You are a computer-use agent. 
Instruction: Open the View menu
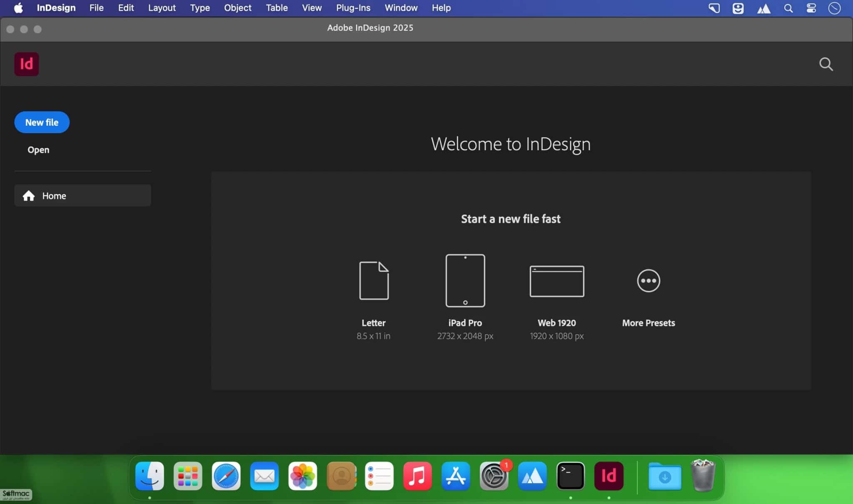(x=312, y=8)
